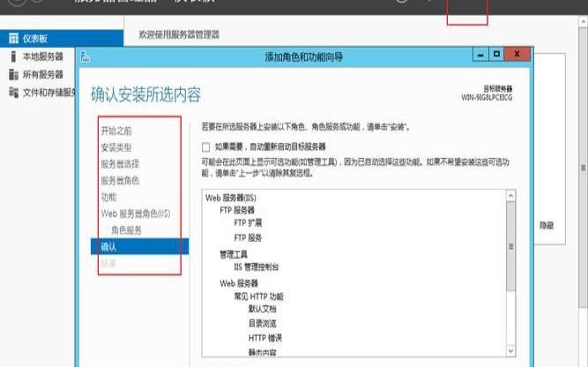The height and width of the screenshot is (367, 588).
Task: Go to the 服务器角色 wizard step
Action: [120, 181]
